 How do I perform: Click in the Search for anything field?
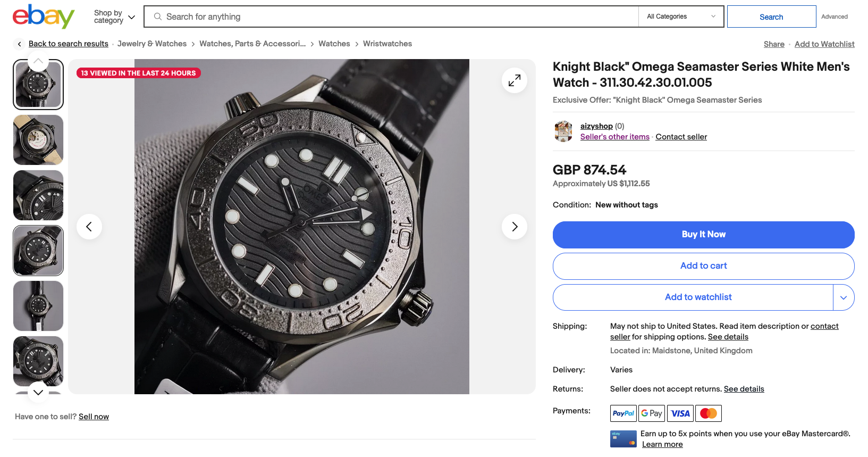[x=393, y=16]
